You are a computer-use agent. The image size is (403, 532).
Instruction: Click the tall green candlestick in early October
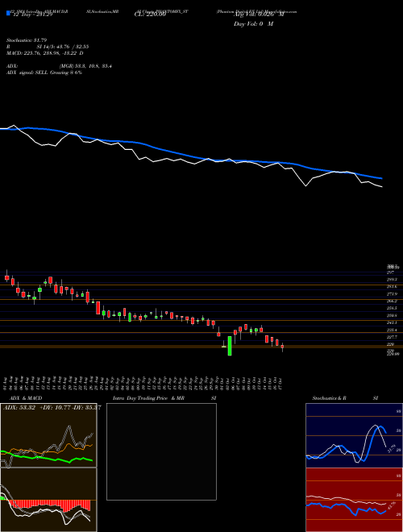(230, 346)
